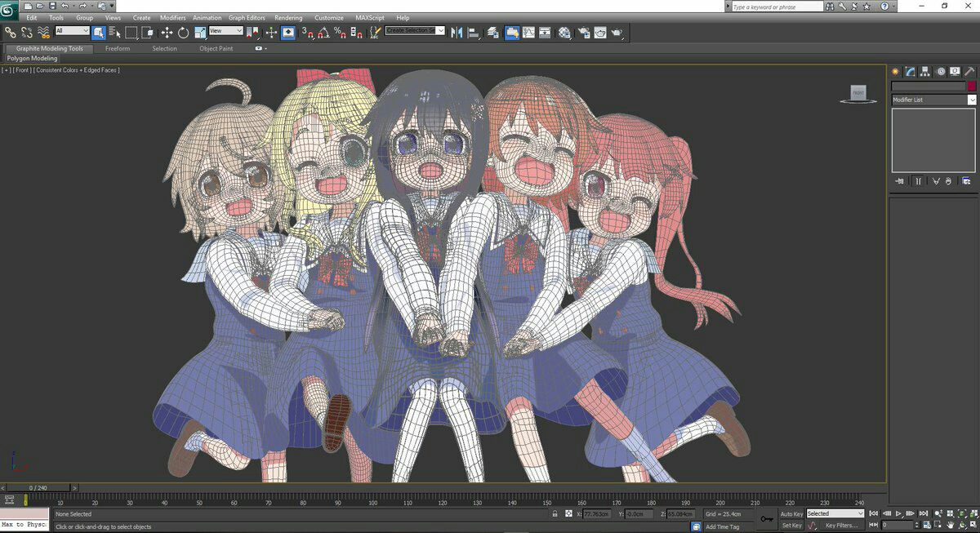Viewport: 980px width, 533px height.
Task: Open the MAXScript menu
Action: pyautogui.click(x=372, y=18)
